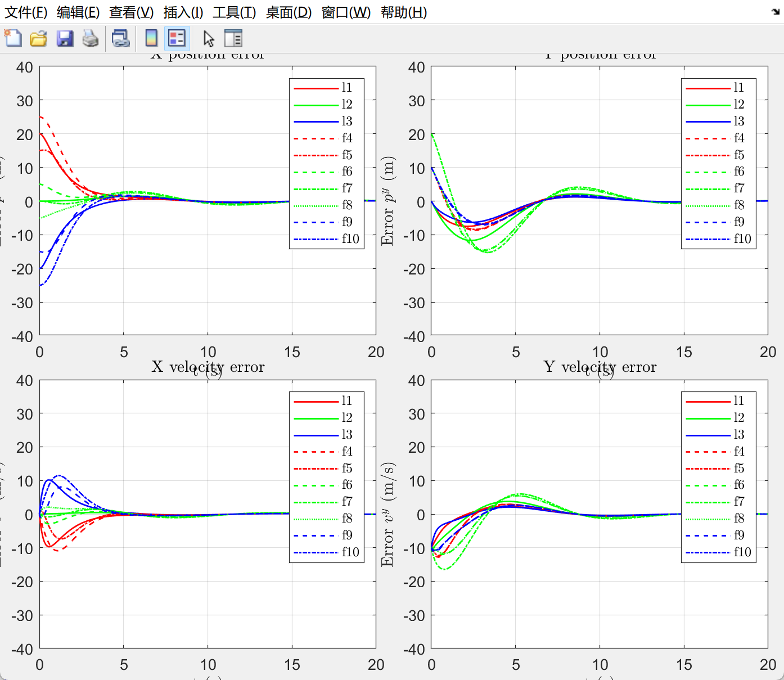The image size is (784, 680).
Task: Save the figure with the floppy disk icon
Action: coord(65,38)
